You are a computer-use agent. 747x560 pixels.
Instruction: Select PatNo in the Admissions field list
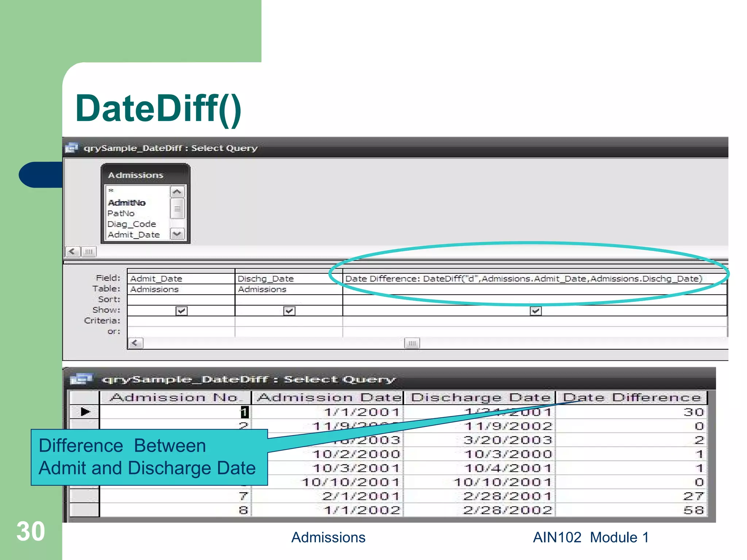[121, 213]
